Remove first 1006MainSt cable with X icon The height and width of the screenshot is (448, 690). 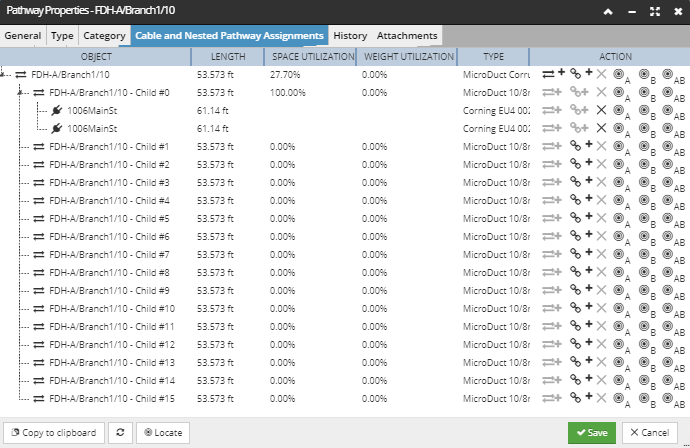[x=601, y=110]
